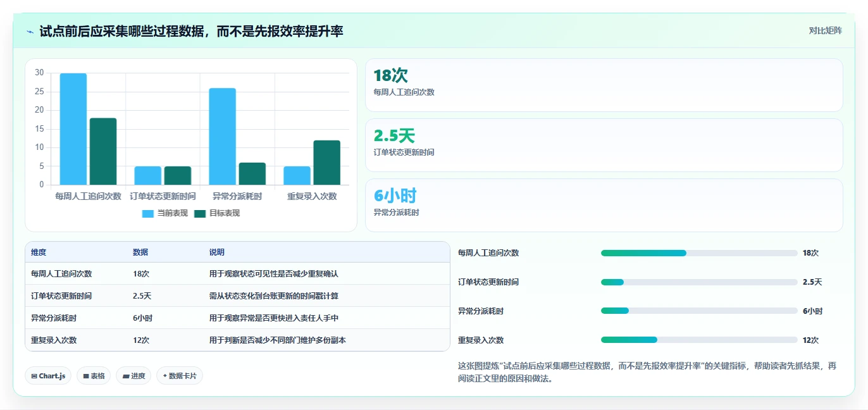The image size is (868, 410).
Task: Click the 异常分派耗时 x-axis label on the chart
Action: [237, 197]
